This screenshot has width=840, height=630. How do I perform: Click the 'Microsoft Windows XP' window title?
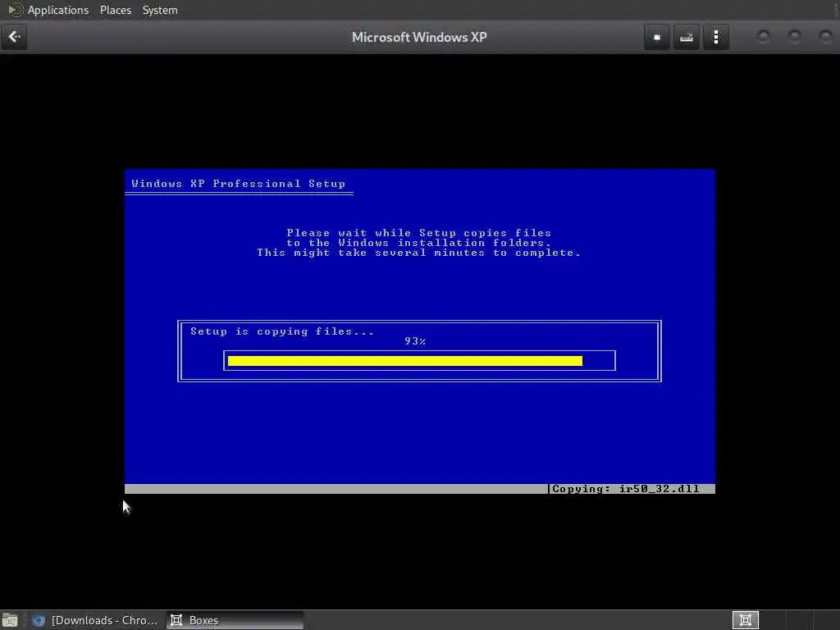pos(419,37)
